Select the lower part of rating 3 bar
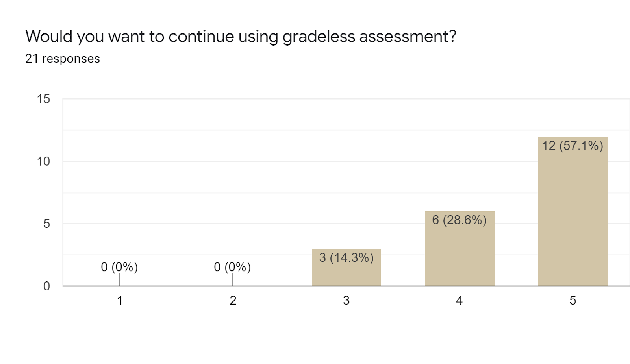This screenshot has width=630, height=364. pos(346,275)
